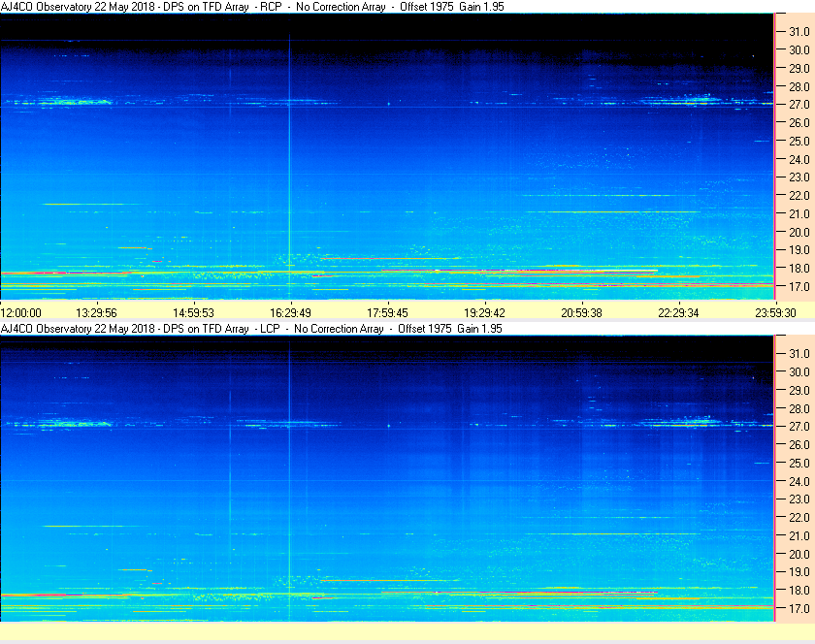
Task: Select the 14:59:53 time axis label
Action: pyautogui.click(x=193, y=313)
